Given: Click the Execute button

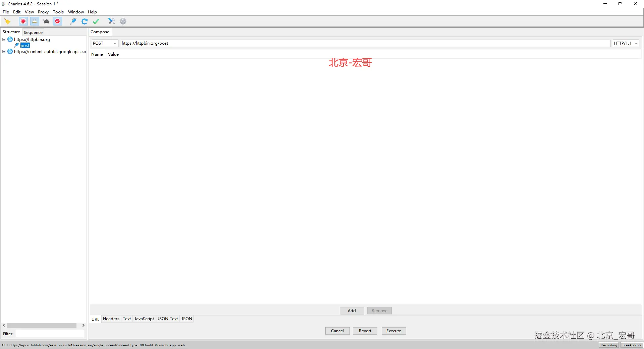Looking at the screenshot, I should point(394,331).
